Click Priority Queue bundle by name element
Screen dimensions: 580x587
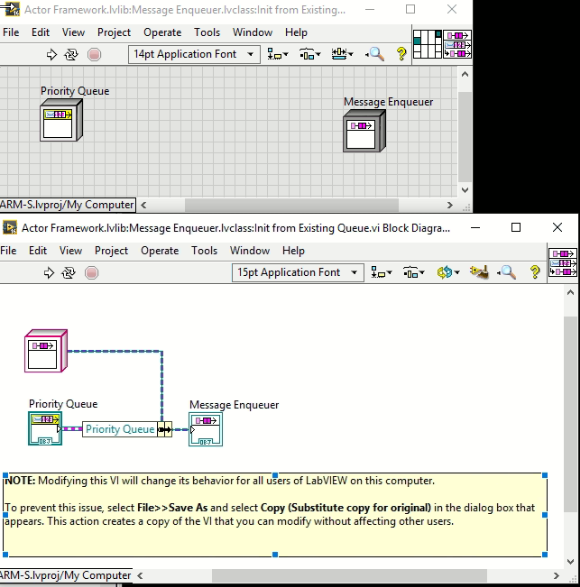(x=120, y=429)
